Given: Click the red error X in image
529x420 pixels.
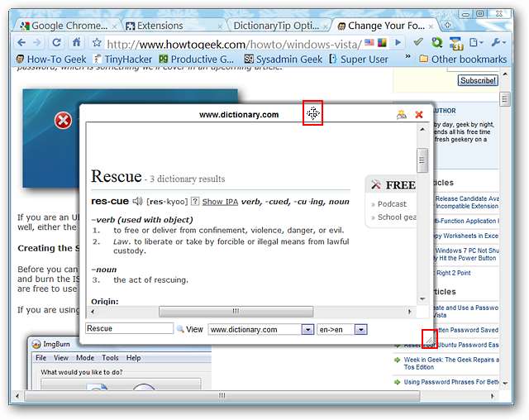Looking at the screenshot, I should point(63,121).
